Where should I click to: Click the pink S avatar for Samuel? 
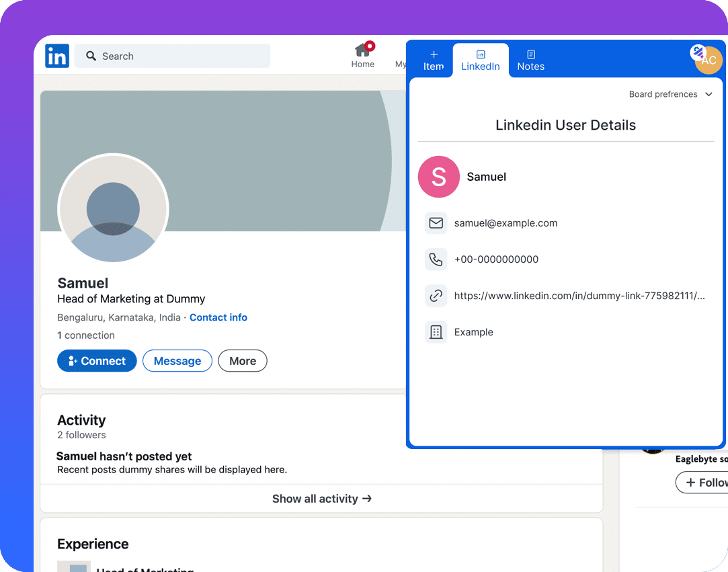click(439, 177)
